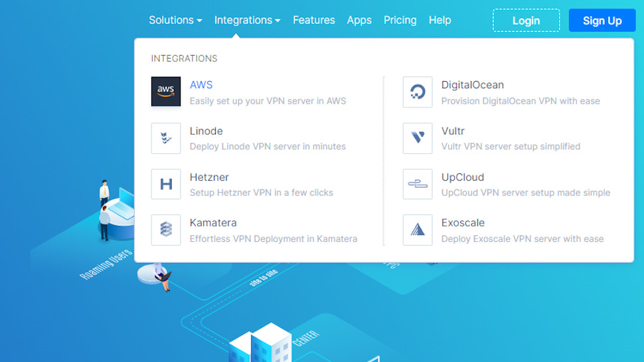Screen dimensions: 644x362
Task: Click the Exoscale logo icon
Action: tap(418, 230)
